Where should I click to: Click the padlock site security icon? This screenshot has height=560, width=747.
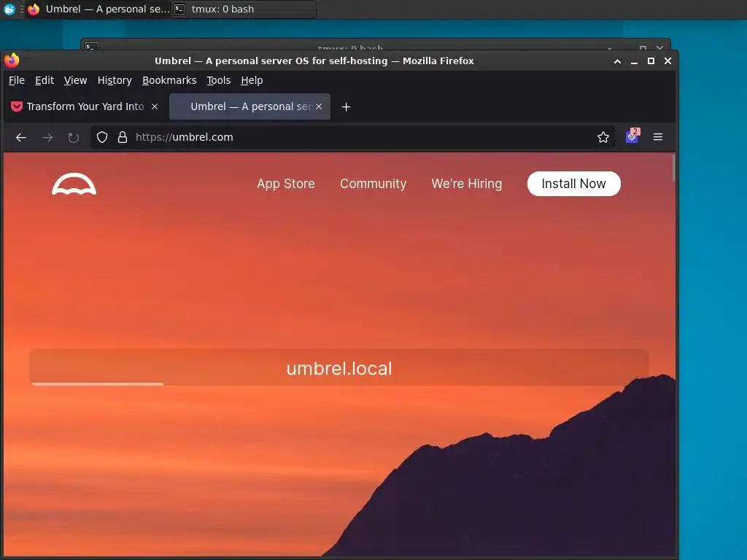click(123, 137)
